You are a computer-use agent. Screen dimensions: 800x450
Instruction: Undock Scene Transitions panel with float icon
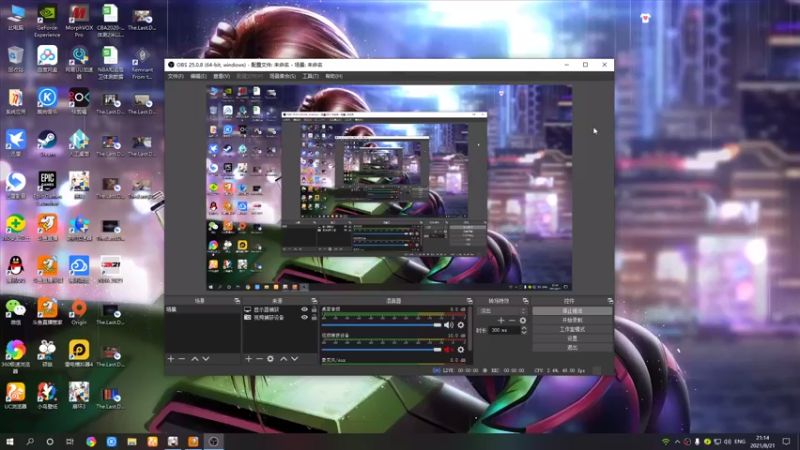click(x=525, y=301)
